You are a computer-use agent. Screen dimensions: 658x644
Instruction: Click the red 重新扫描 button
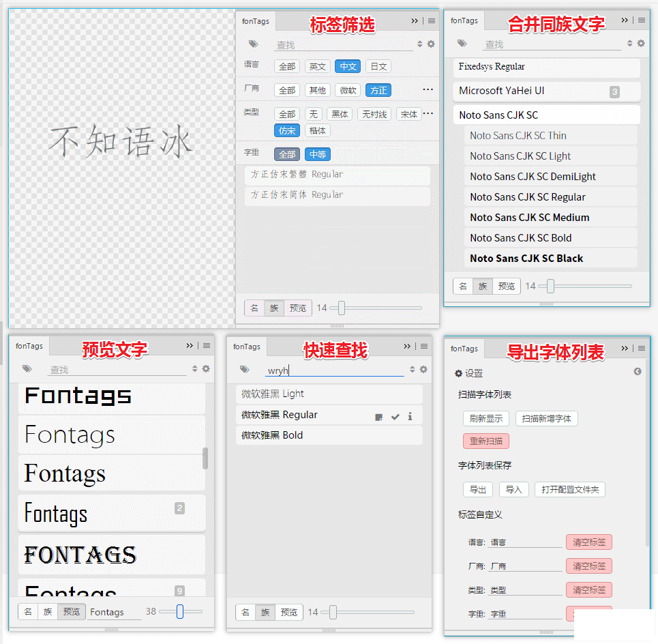tap(486, 441)
